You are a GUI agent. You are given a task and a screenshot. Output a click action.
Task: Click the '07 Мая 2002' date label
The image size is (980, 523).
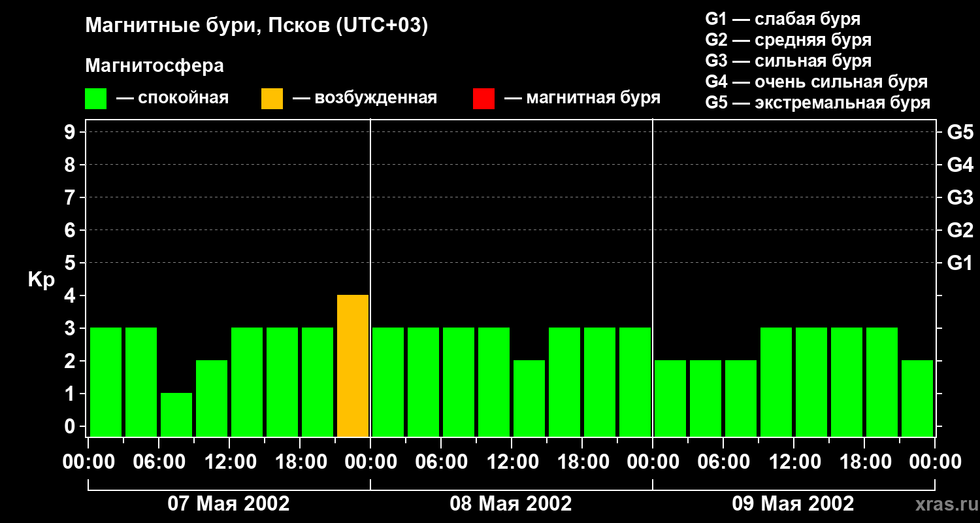[x=229, y=503]
